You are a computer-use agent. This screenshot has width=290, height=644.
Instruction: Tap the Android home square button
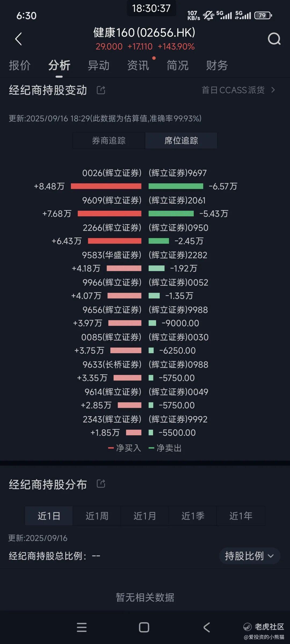pyautogui.click(x=144, y=627)
